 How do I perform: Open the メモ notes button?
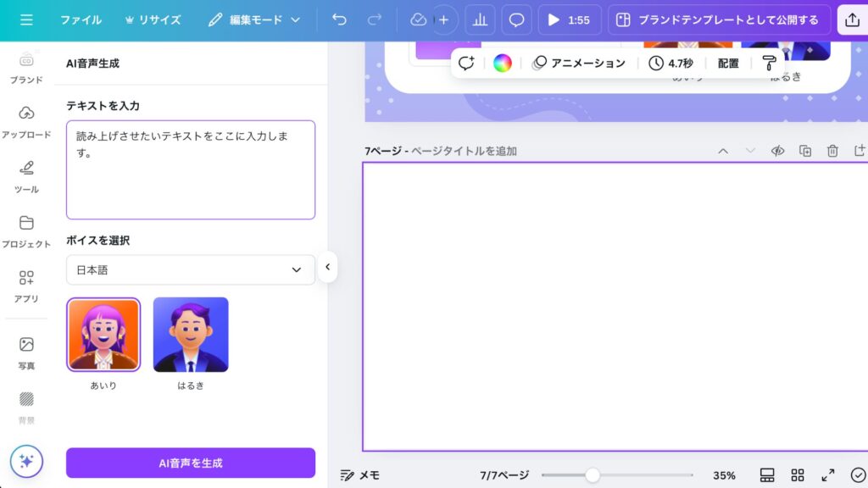[x=360, y=474]
